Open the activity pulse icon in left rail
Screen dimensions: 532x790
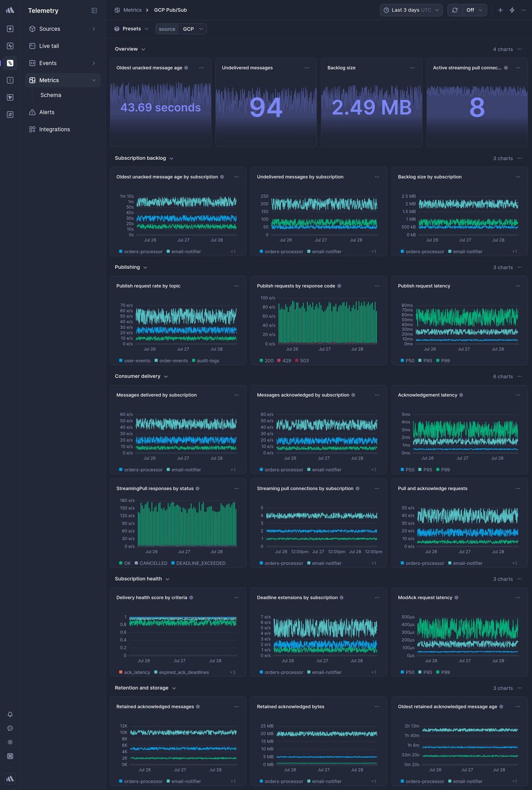coord(10,46)
